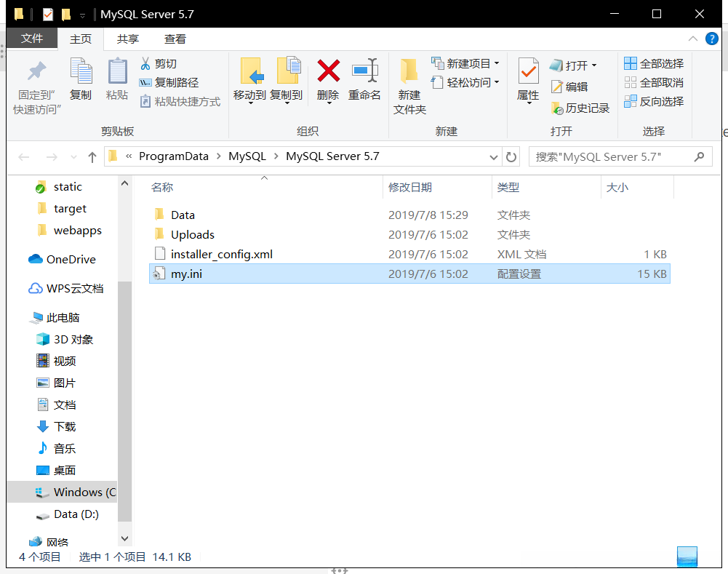Sort by the 名称 column header
The image size is (728, 574).
pos(161,187)
